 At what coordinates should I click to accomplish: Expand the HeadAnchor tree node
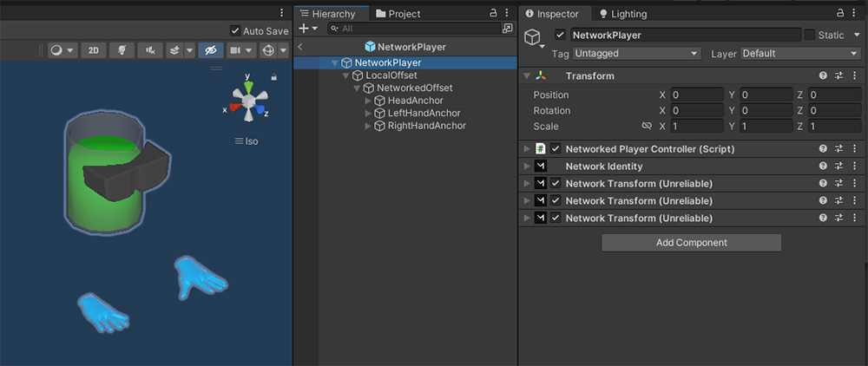point(368,101)
